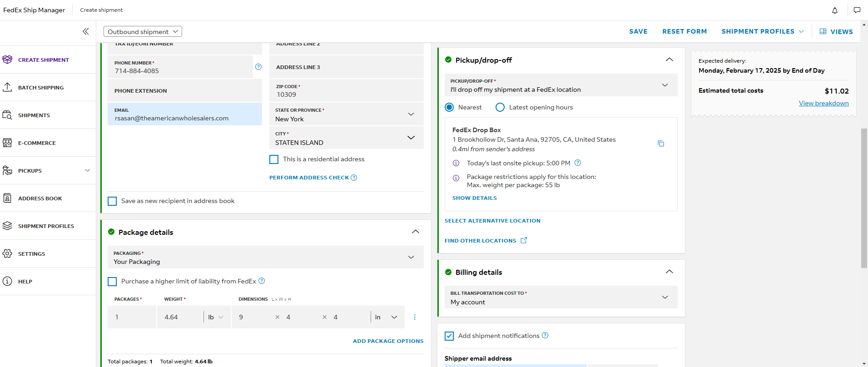The width and height of the screenshot is (868, 367).
Task: Open the dimensions unit in dropdown
Action: [387, 317]
